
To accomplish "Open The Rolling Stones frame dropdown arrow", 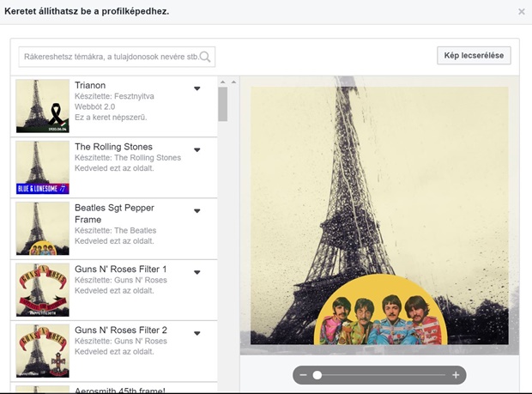I will point(196,149).
